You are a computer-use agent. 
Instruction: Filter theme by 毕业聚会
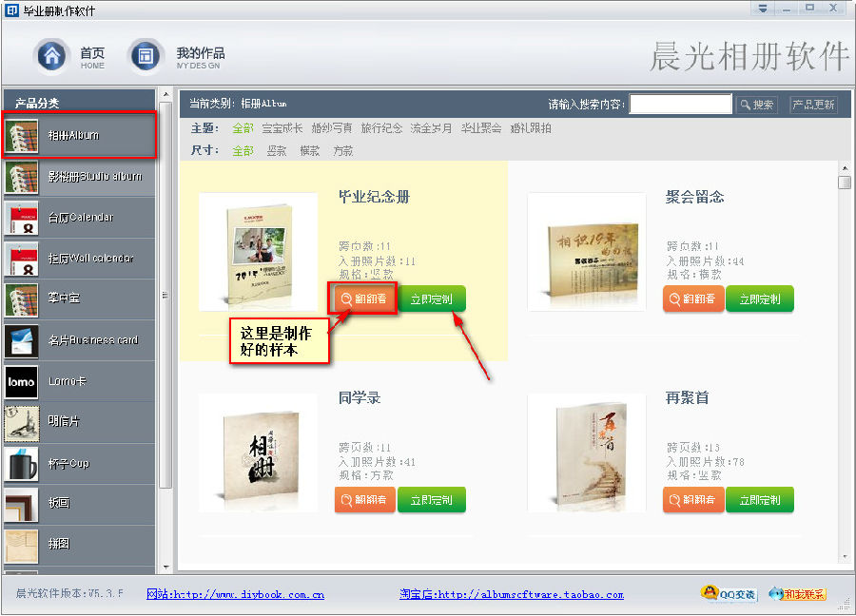pyautogui.click(x=481, y=128)
